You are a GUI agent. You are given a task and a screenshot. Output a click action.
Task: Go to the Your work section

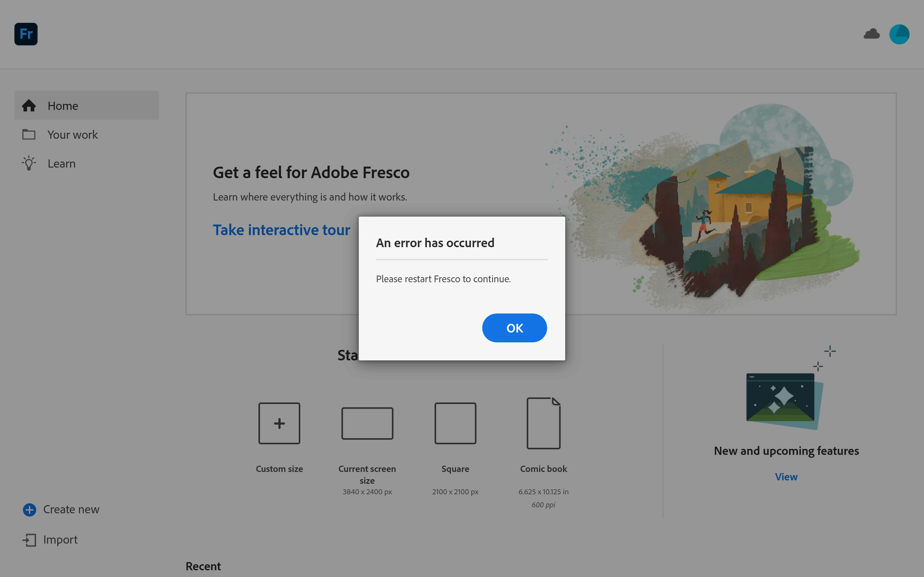[72, 135]
